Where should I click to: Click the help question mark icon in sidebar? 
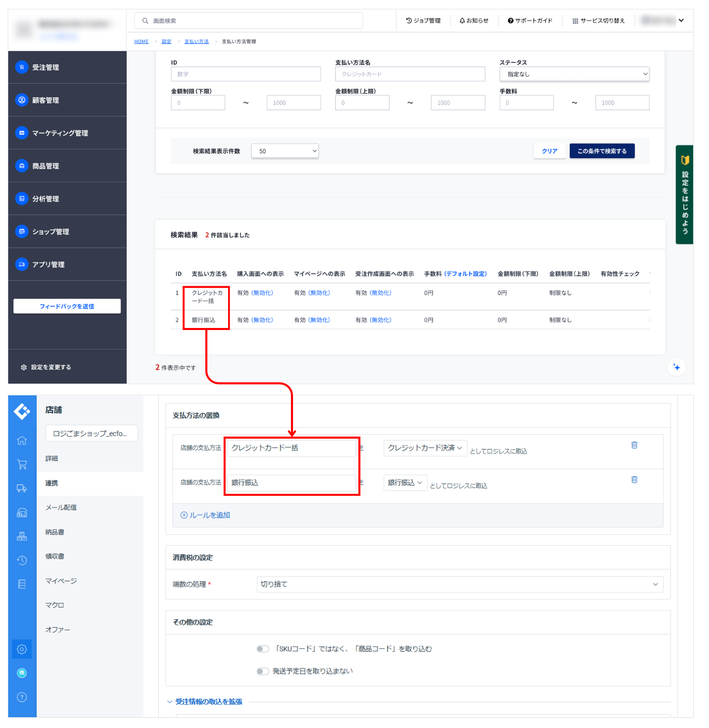pos(22,697)
